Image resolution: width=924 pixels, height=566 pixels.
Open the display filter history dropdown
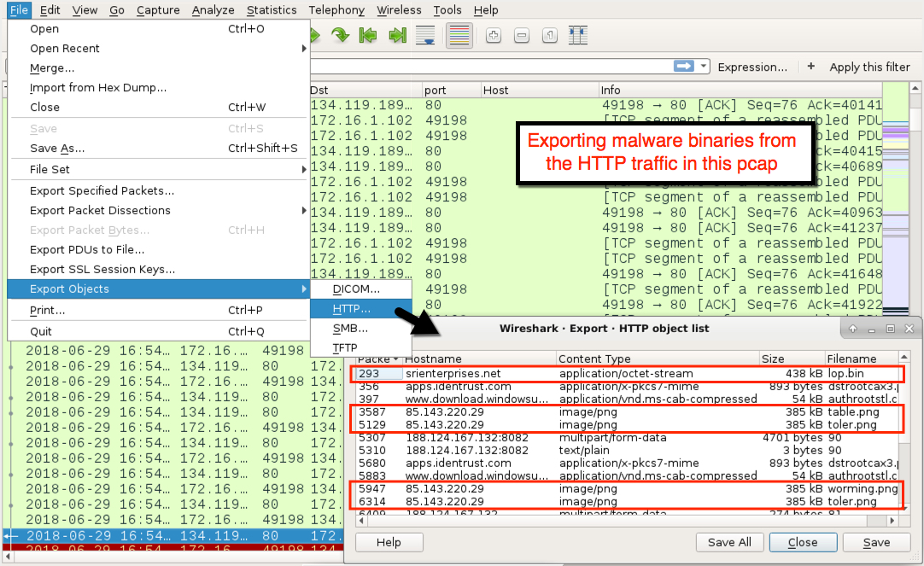point(703,67)
